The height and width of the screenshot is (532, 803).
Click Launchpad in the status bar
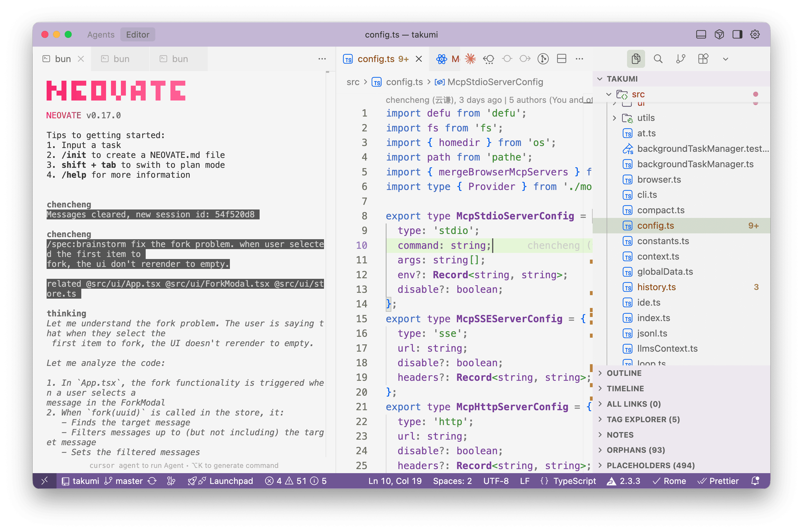click(231, 481)
